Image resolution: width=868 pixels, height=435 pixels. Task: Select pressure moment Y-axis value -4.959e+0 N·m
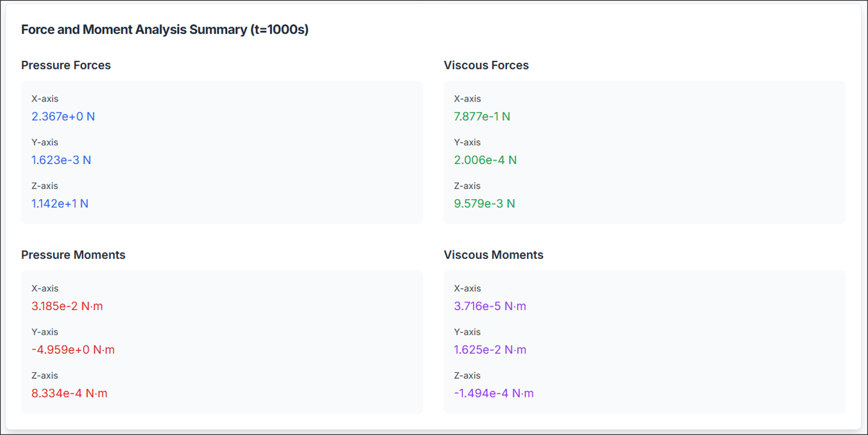[73, 349]
